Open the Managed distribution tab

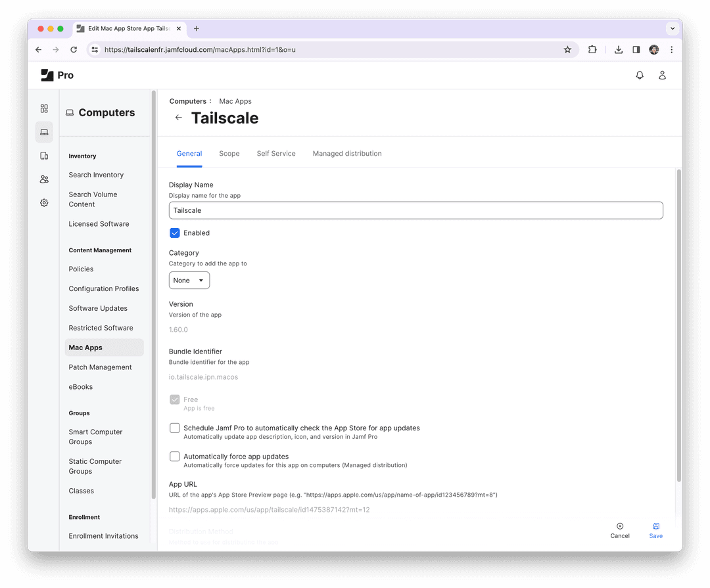click(x=347, y=153)
